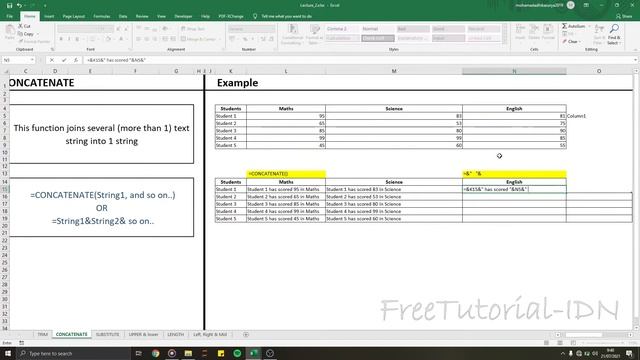Expand the cell styles gallery

coord(505,41)
